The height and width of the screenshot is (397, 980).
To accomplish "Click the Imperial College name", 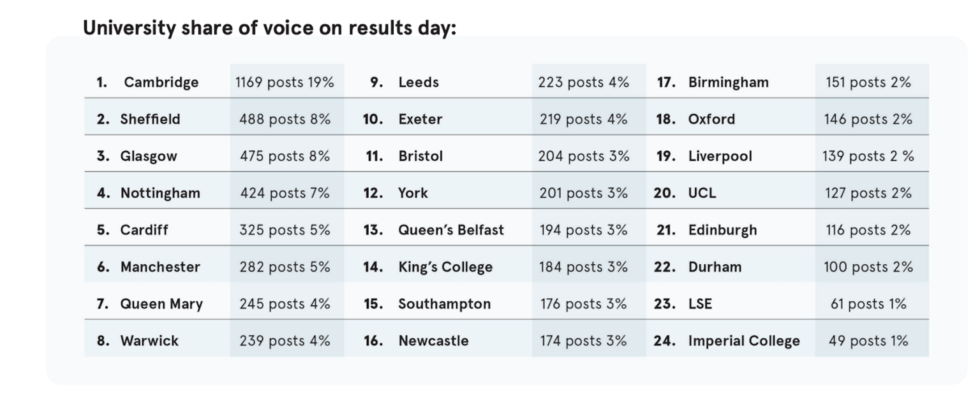I will tap(743, 341).
